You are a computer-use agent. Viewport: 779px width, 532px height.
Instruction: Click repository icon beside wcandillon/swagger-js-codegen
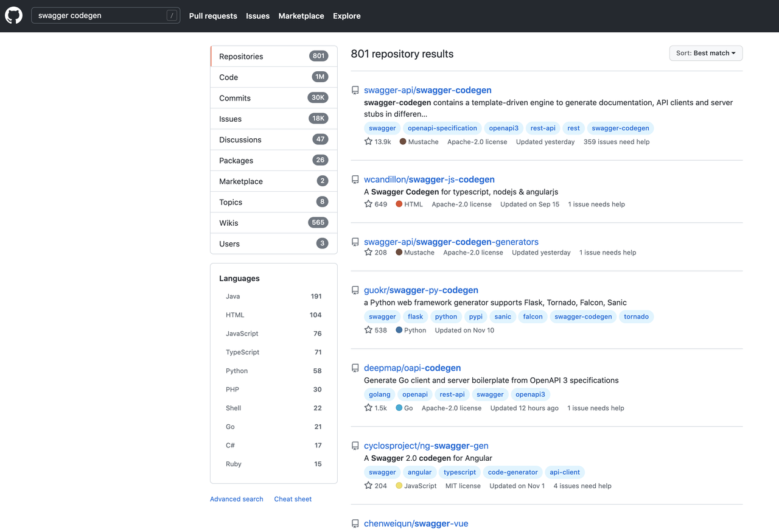(355, 180)
